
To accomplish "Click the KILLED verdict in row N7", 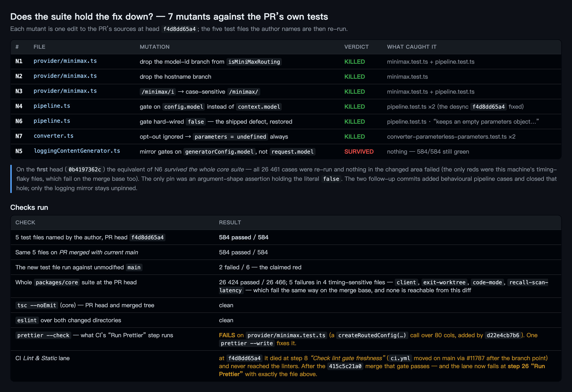I will [354, 137].
